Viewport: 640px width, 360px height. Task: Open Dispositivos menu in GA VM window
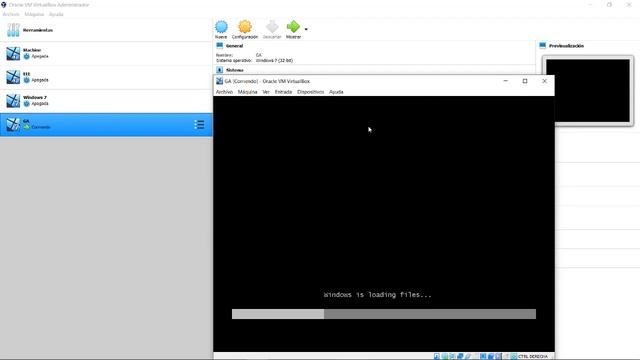311,92
